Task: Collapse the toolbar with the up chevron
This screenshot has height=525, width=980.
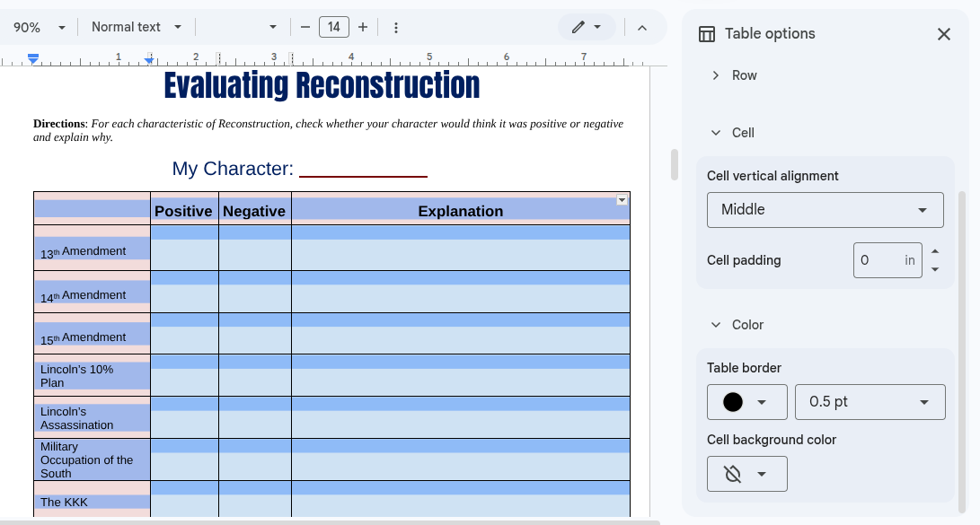Action: [642, 28]
